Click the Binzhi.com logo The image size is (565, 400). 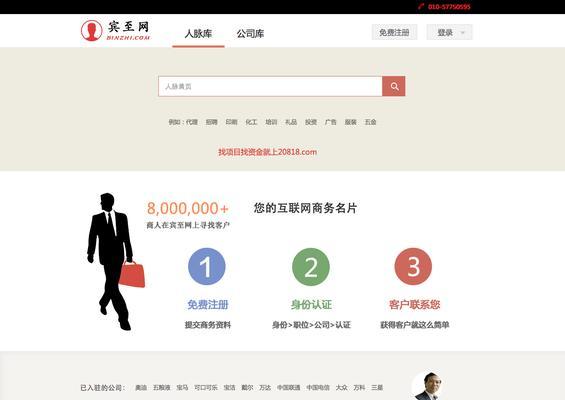coord(115,30)
